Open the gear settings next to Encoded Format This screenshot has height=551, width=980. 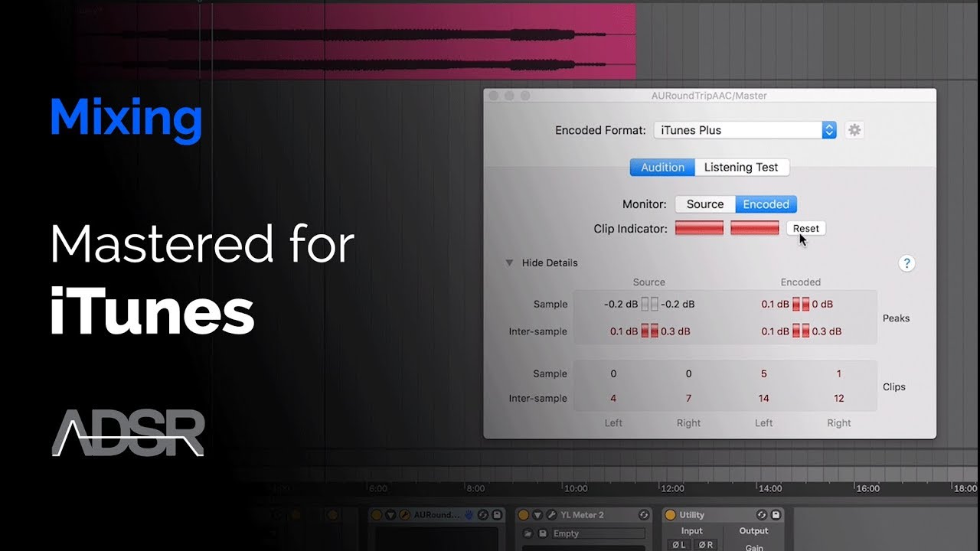854,130
